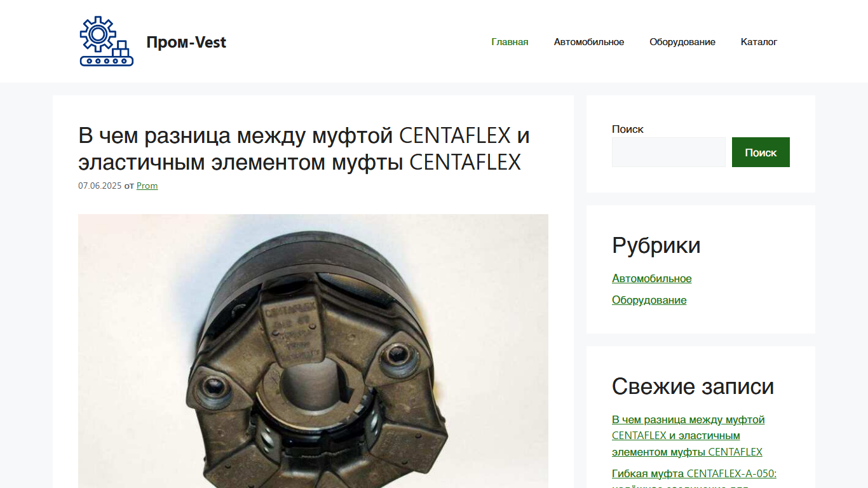This screenshot has width=868, height=488.
Task: Open the Каталог menu item
Action: pos(759,42)
